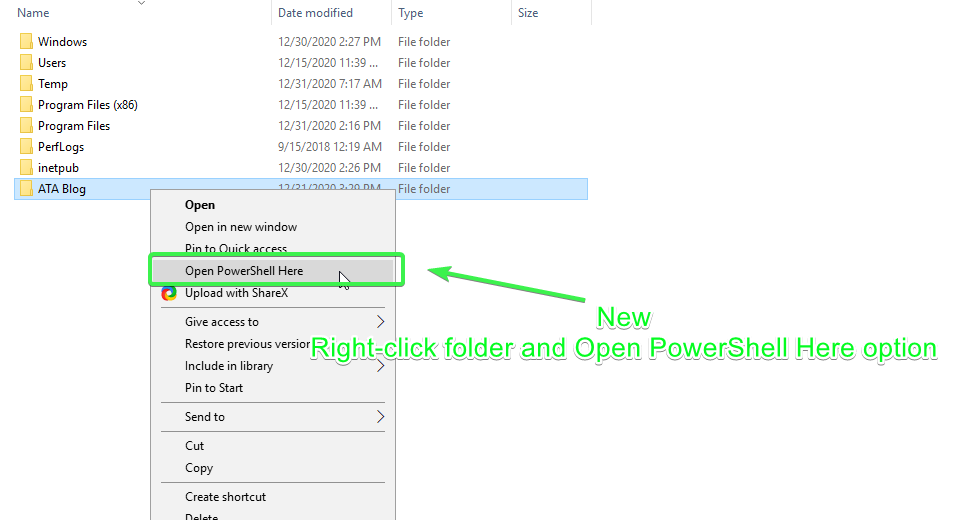
Task: Click the Windows folder icon
Action: click(26, 42)
